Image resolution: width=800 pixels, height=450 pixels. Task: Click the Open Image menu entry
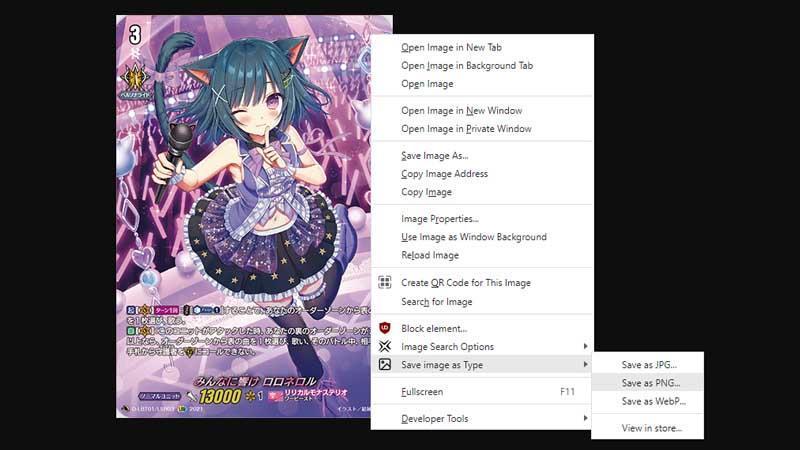coord(482,84)
